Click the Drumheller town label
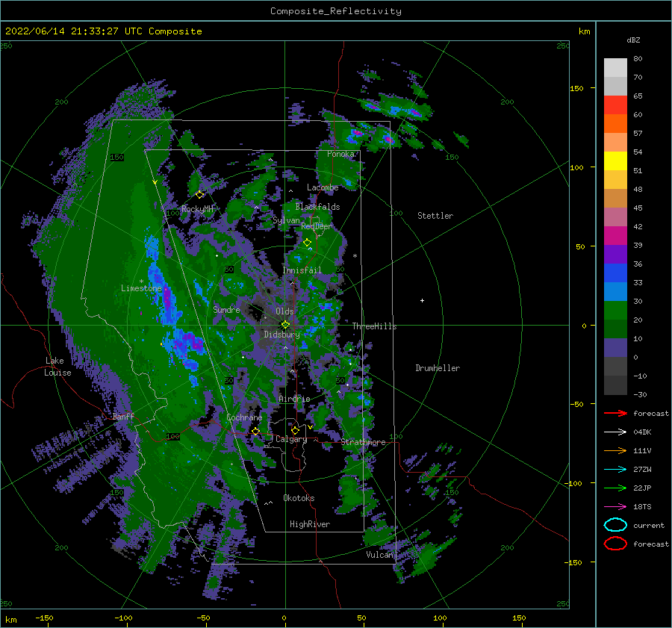Image resolution: width=672 pixels, height=628 pixels. pyautogui.click(x=438, y=368)
